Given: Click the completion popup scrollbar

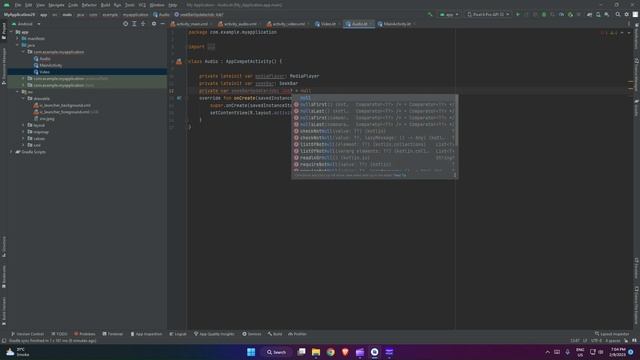Looking at the screenshot, I should click(x=456, y=120).
